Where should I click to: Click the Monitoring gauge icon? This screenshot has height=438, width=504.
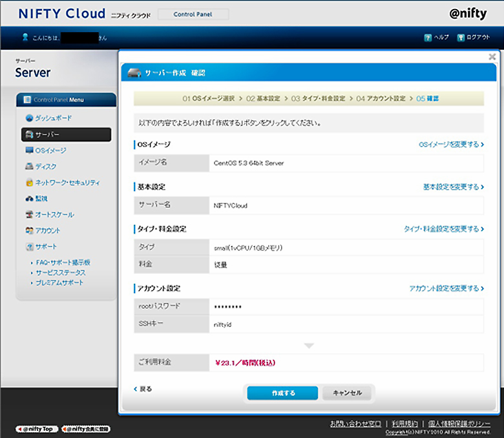tap(29, 198)
